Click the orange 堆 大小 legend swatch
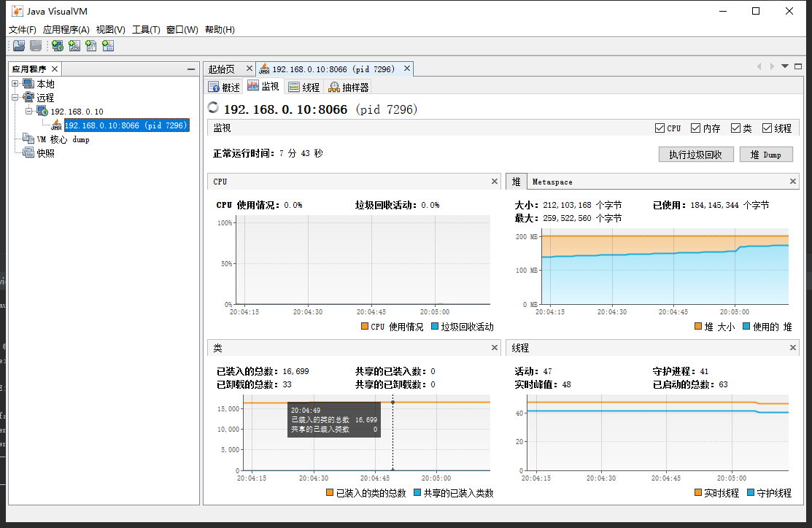The width and height of the screenshot is (812, 528). [698, 326]
